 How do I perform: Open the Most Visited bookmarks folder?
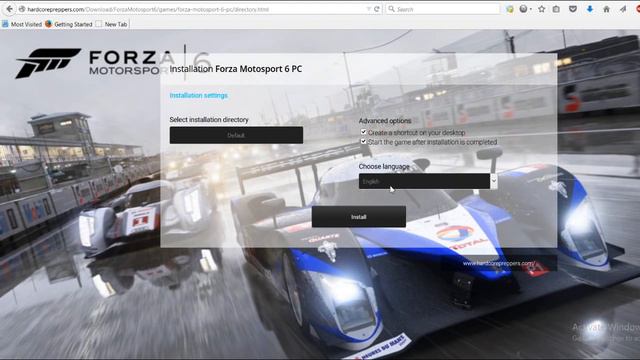[x=22, y=24]
